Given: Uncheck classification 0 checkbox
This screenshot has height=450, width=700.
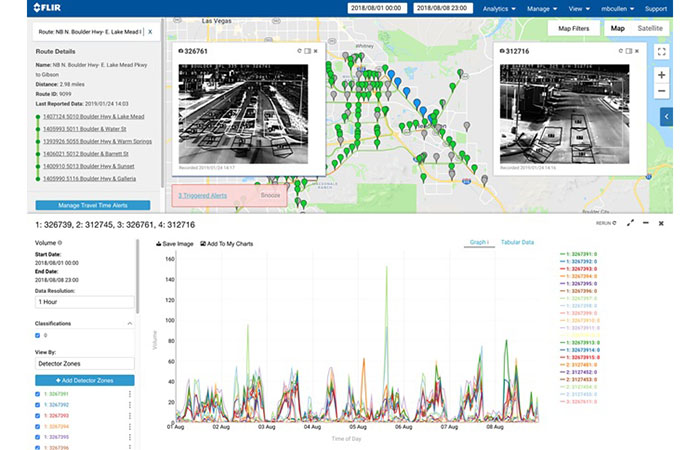Looking at the screenshot, I should pos(38,335).
